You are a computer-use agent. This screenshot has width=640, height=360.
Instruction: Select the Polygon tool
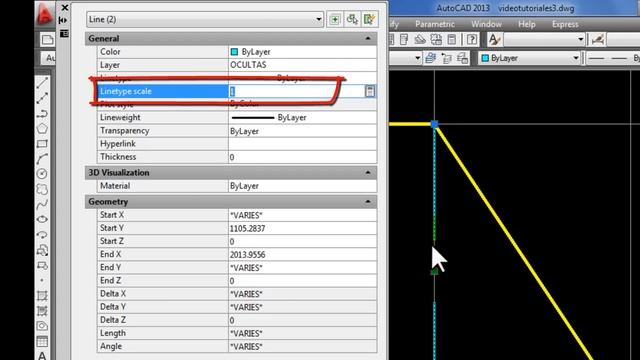coord(42,129)
